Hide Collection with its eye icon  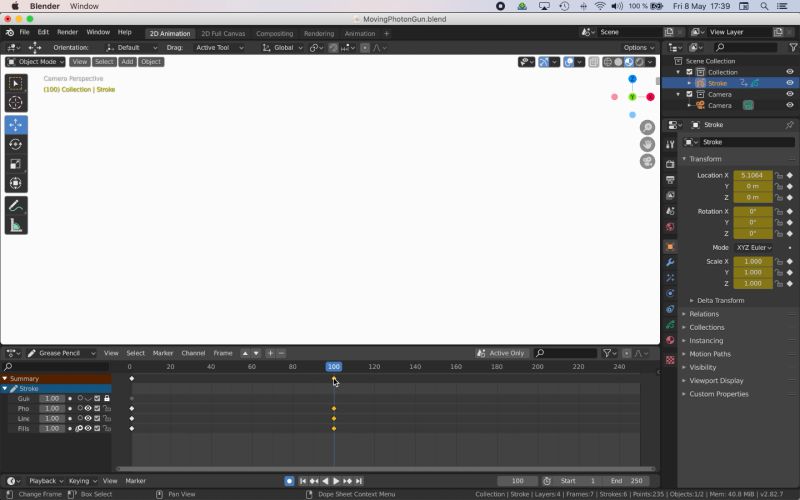pyautogui.click(x=790, y=72)
